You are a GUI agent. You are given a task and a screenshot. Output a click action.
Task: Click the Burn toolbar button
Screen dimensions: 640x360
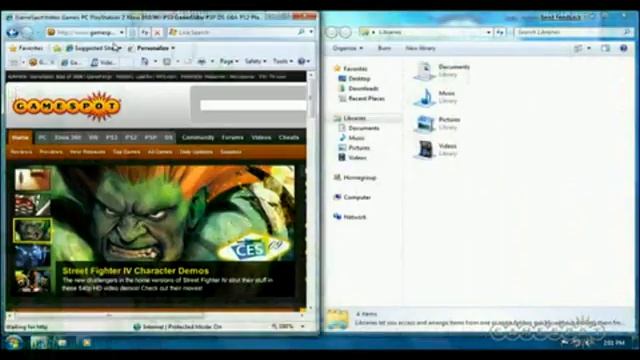[x=384, y=48]
